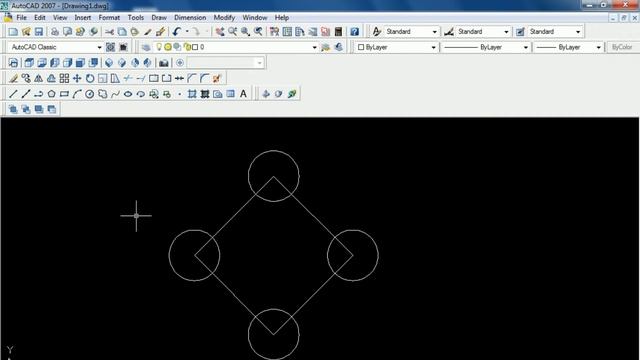This screenshot has width=640, height=360.
Task: Open the Tools menu
Action: click(136, 18)
